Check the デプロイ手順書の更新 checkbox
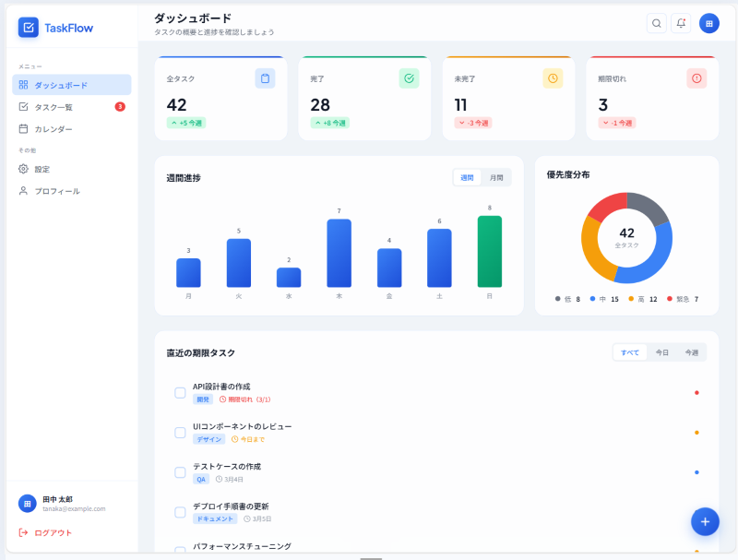This screenshot has width=738, height=560. [180, 512]
